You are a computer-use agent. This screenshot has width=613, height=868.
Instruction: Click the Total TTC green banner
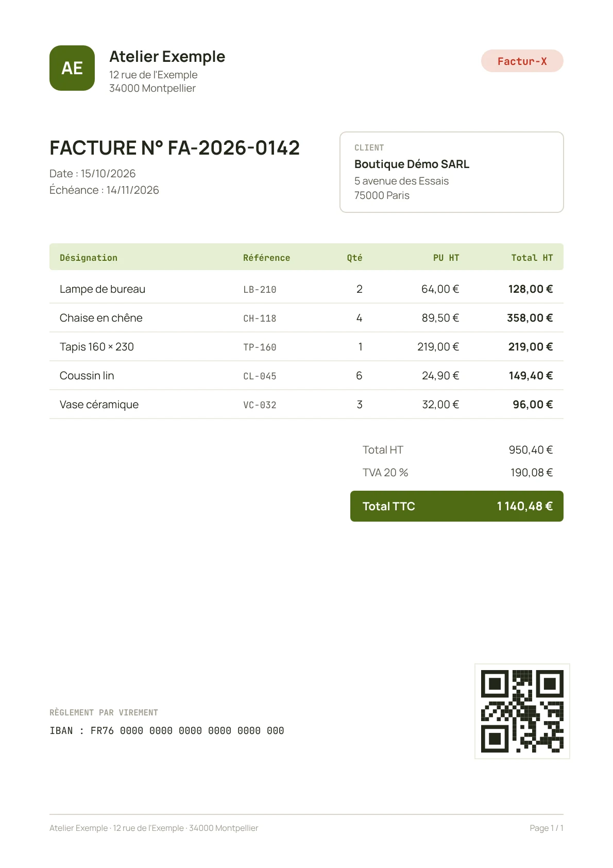(x=457, y=506)
